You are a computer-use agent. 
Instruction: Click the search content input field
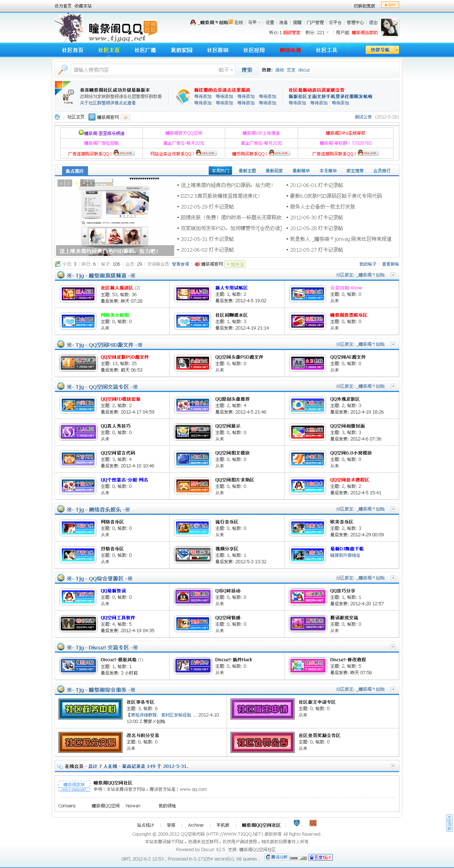pos(144,70)
